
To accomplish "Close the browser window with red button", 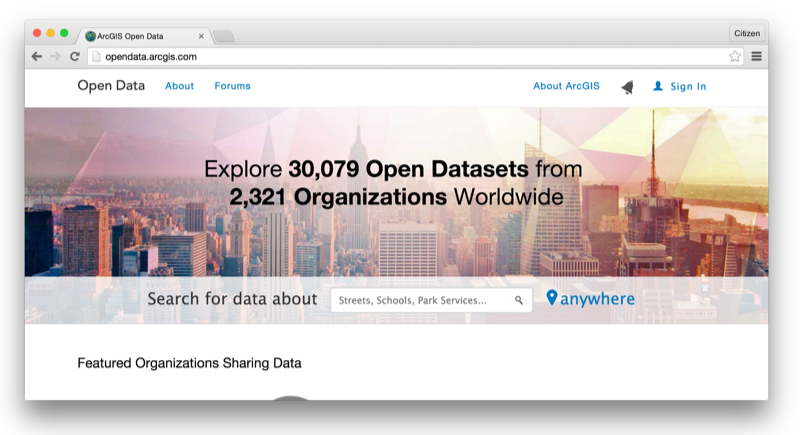I will (37, 33).
